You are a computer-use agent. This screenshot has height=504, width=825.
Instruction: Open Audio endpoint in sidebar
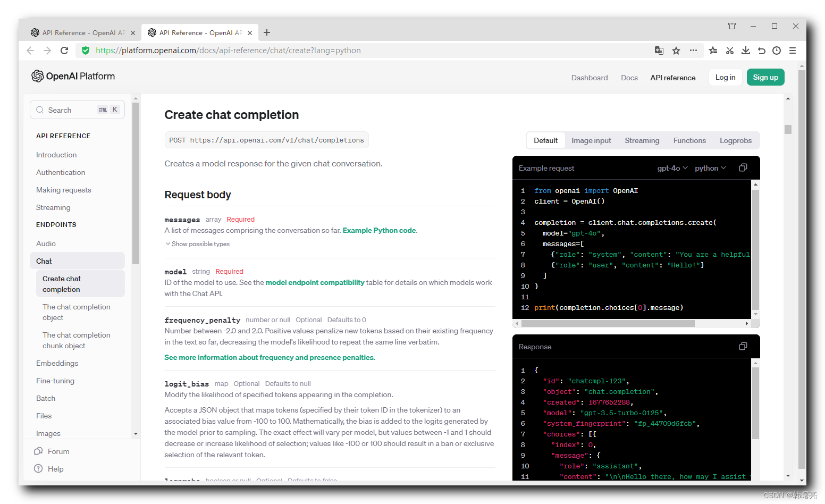pyautogui.click(x=46, y=243)
